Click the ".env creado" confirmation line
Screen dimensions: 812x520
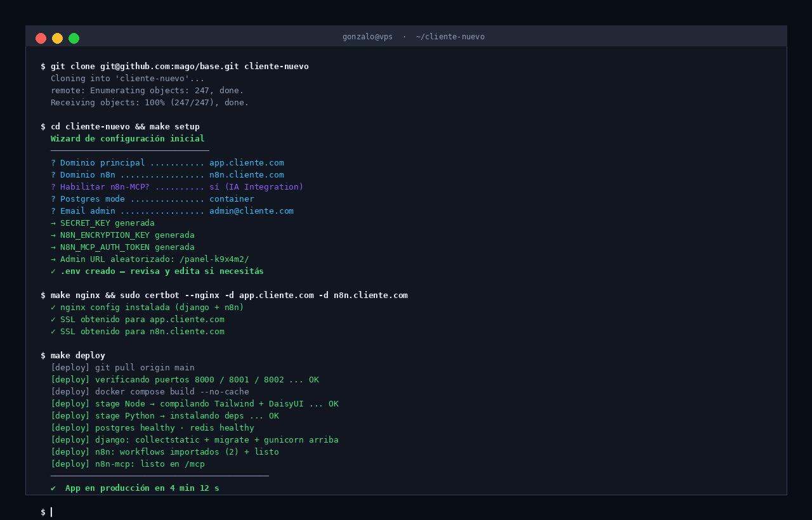157,271
